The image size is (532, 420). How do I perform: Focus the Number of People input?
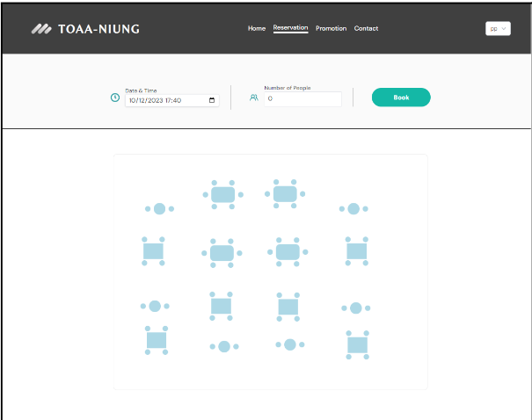point(302,99)
